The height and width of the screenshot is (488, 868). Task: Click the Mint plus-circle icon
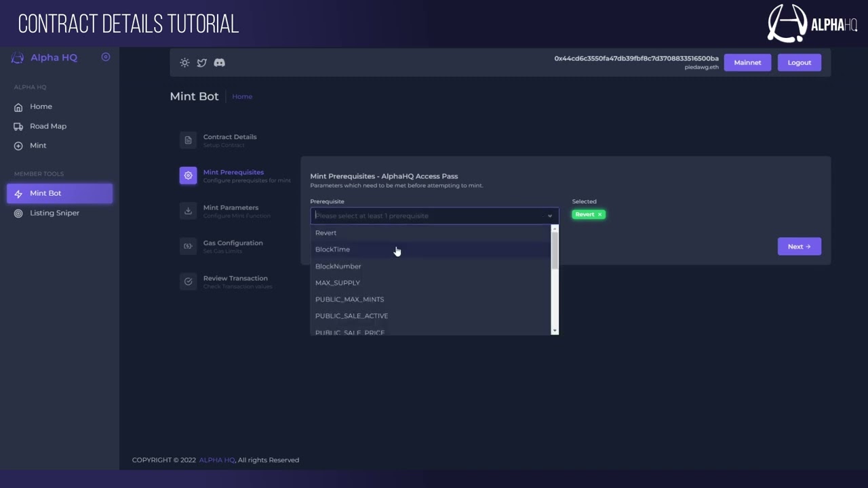tap(18, 146)
